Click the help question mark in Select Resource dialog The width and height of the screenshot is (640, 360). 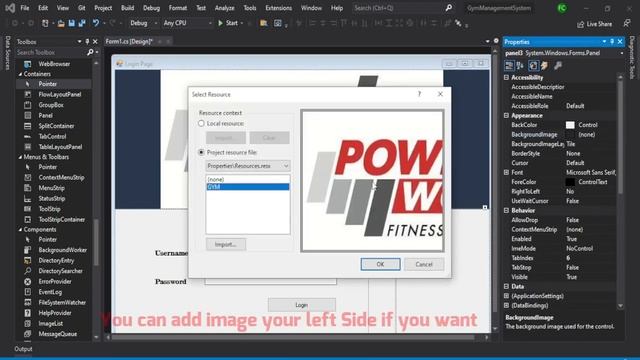[x=419, y=94]
